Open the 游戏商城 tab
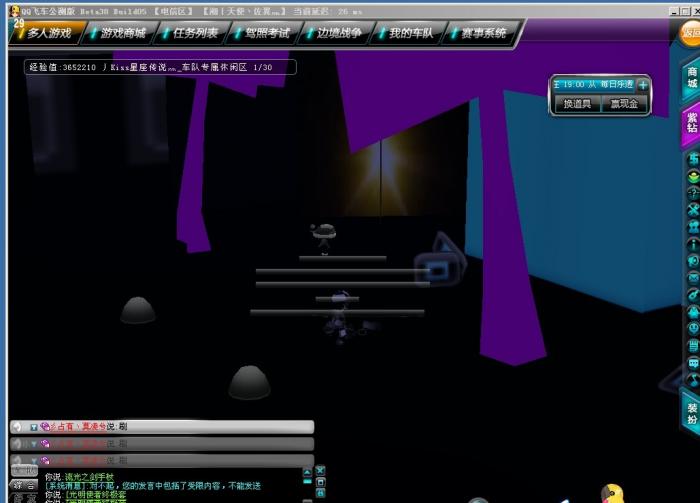The width and height of the screenshot is (700, 503). 121,33
